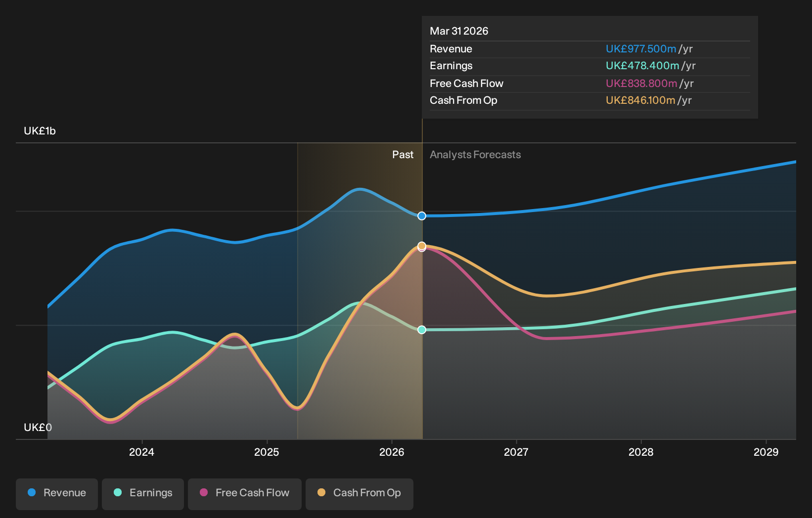Click the UK£977.500m revenue value
This screenshot has height=518, width=812.
coord(641,49)
